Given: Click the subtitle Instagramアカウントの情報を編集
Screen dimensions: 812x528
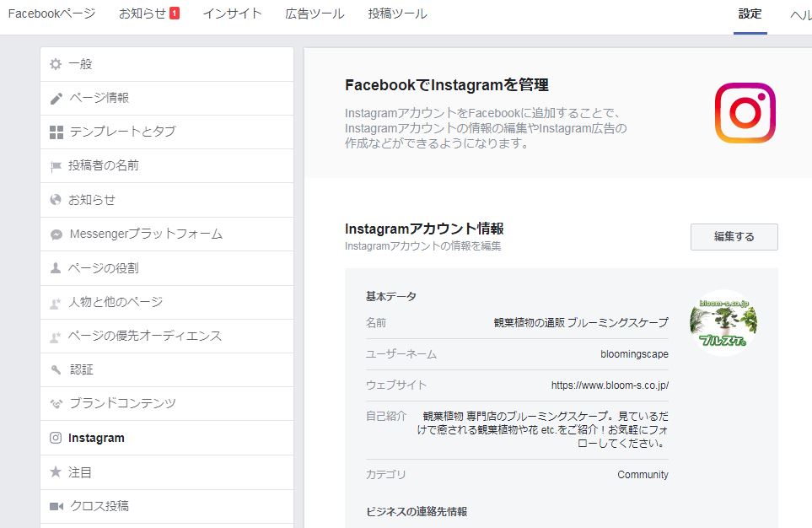Looking at the screenshot, I should [x=422, y=246].
